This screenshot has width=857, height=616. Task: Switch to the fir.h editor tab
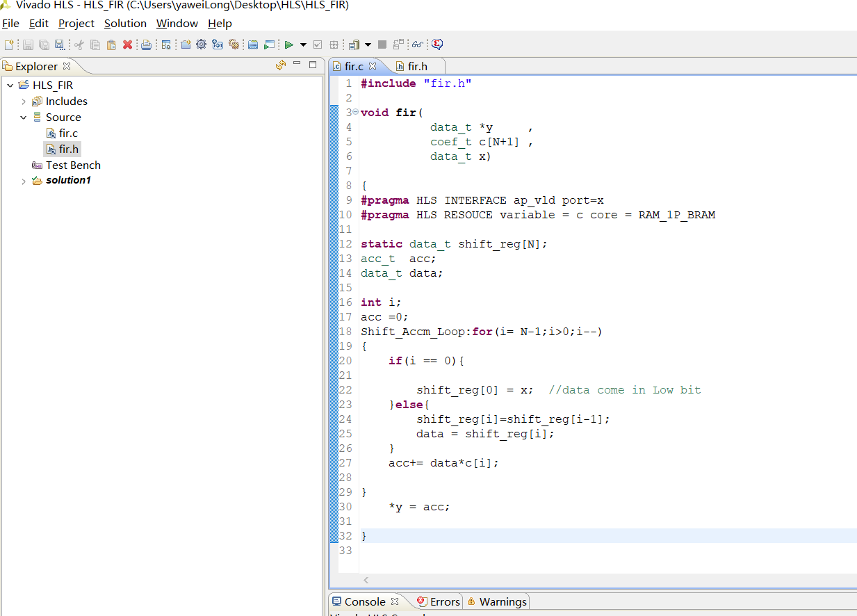[x=417, y=66]
